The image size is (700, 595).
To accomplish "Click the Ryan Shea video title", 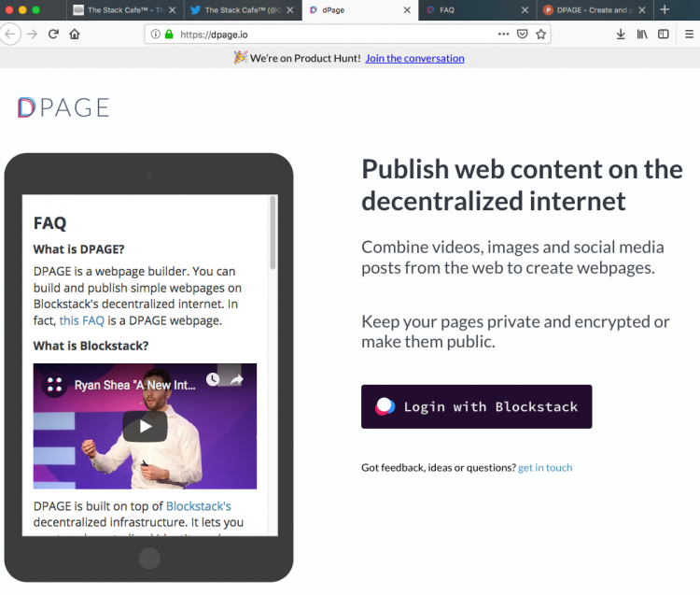I will coord(134,385).
